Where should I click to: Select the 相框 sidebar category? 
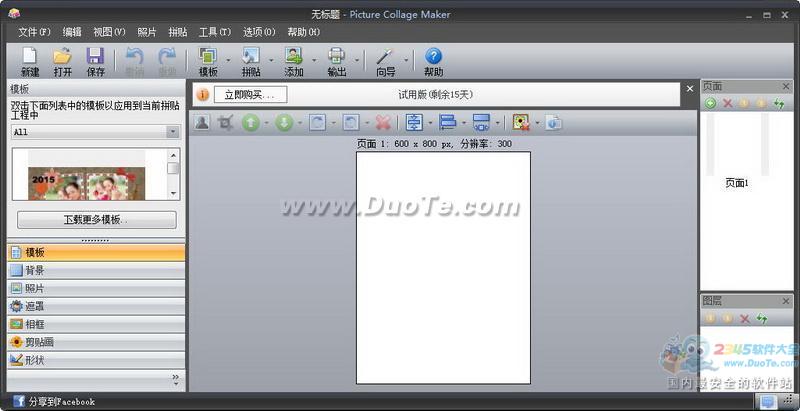96,324
